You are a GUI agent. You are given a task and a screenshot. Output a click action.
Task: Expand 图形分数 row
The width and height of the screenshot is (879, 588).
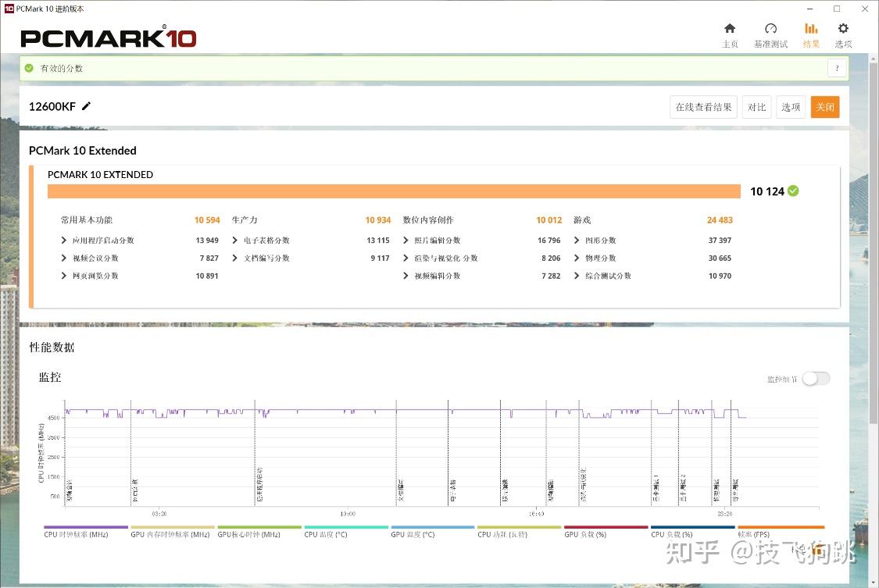(577, 241)
